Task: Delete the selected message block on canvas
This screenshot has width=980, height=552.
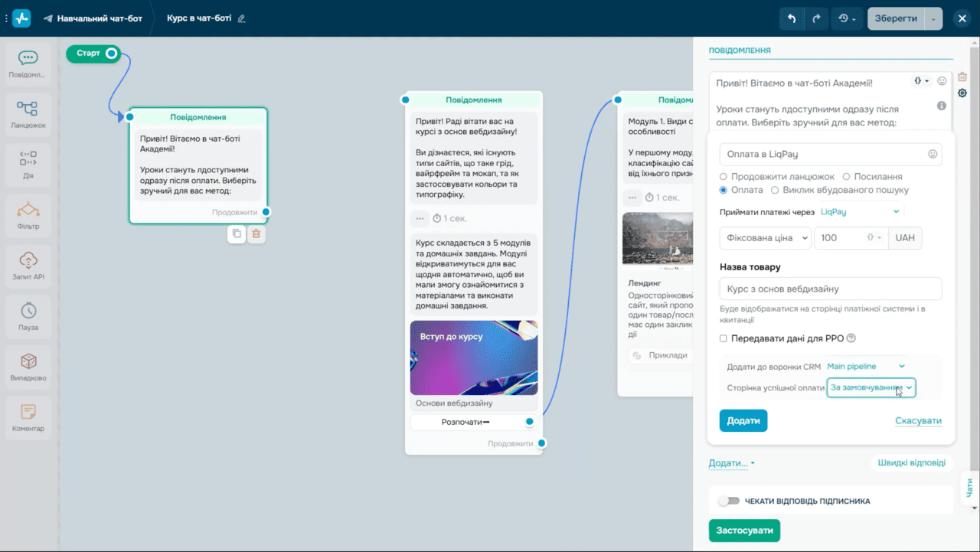Action: pyautogui.click(x=256, y=234)
